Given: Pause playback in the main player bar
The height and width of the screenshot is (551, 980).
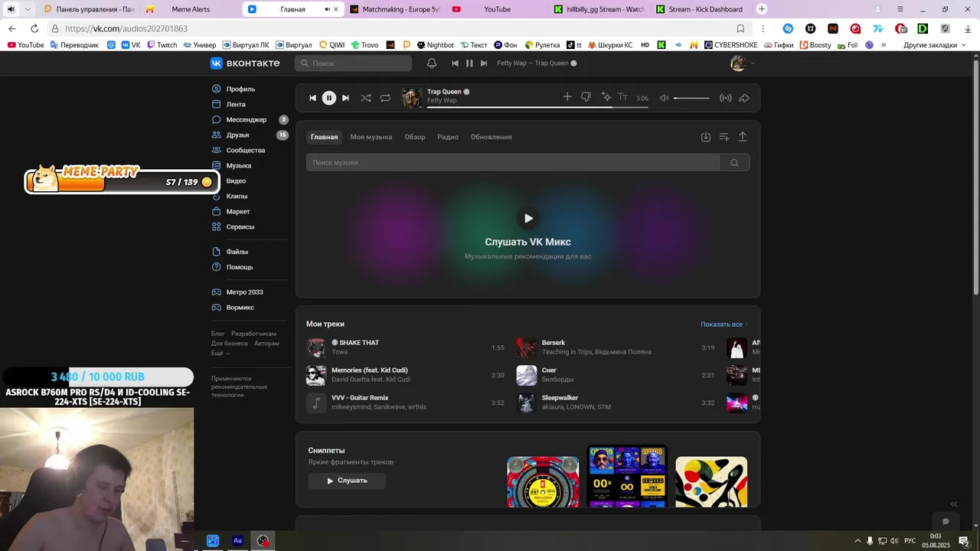Looking at the screenshot, I should tap(329, 98).
